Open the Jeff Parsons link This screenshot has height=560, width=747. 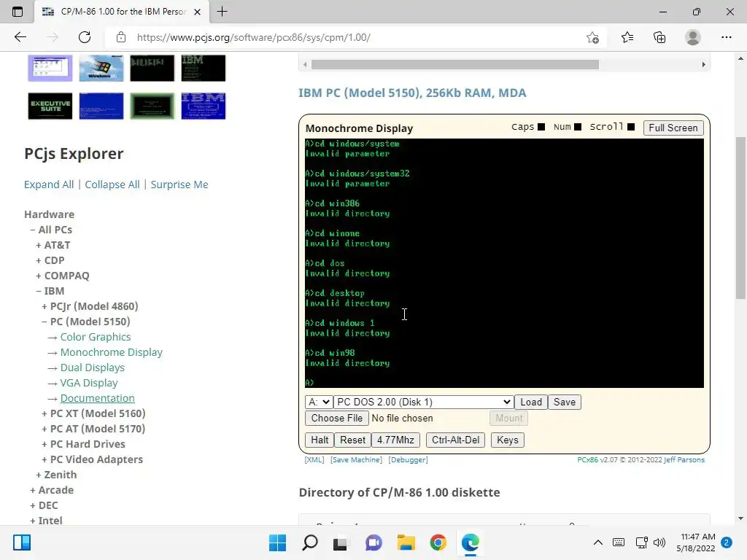coord(684,459)
